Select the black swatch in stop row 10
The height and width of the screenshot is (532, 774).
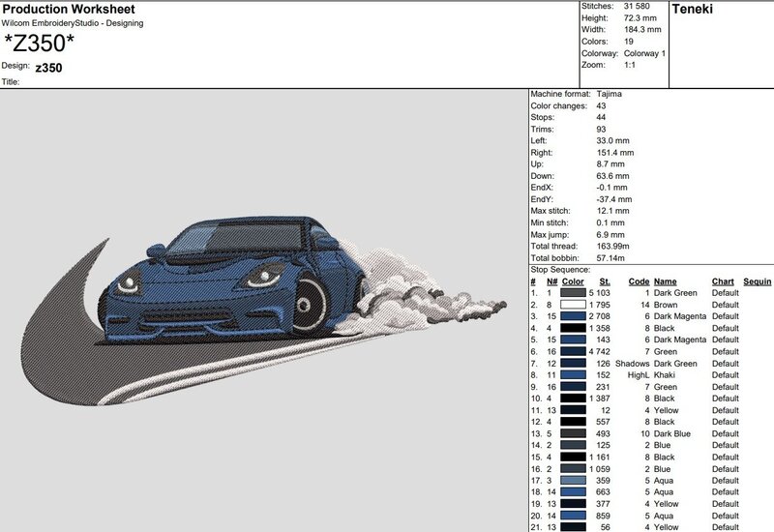(574, 399)
